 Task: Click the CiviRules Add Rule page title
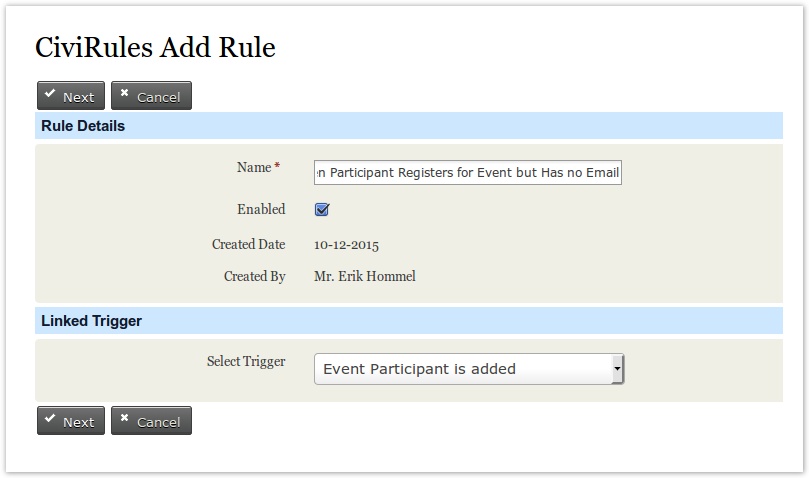[155, 47]
